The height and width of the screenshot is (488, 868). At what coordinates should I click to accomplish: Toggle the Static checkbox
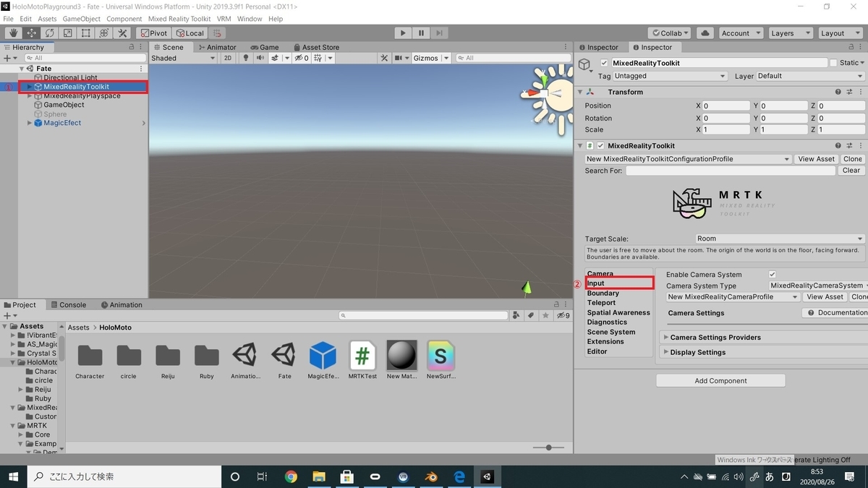tap(833, 63)
